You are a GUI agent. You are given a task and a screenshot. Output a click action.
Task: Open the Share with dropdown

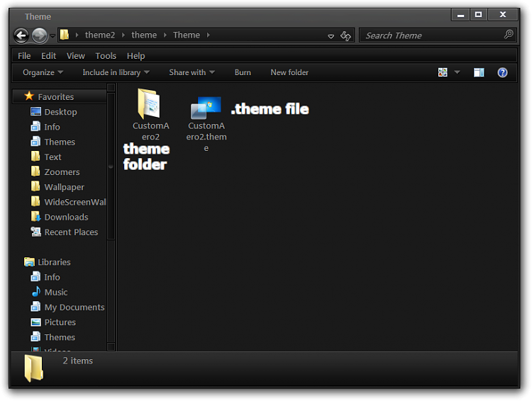tap(192, 72)
